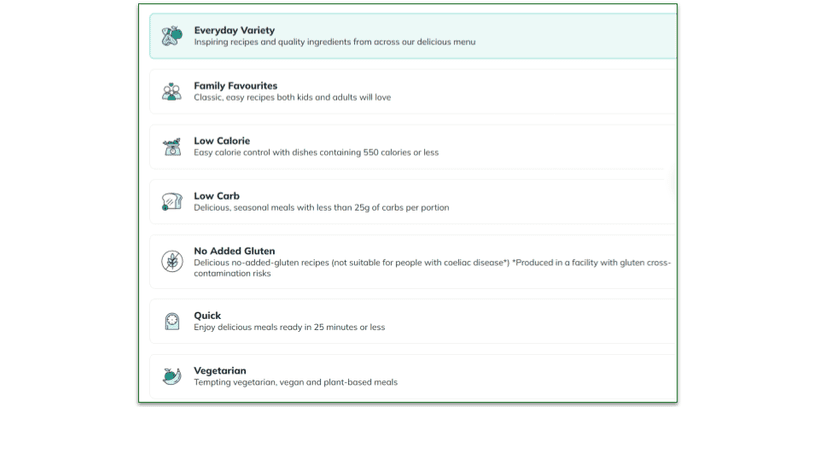Viewport: 814px width, 470px height.
Task: Select the No Added Gluten heading
Action: pos(234,251)
